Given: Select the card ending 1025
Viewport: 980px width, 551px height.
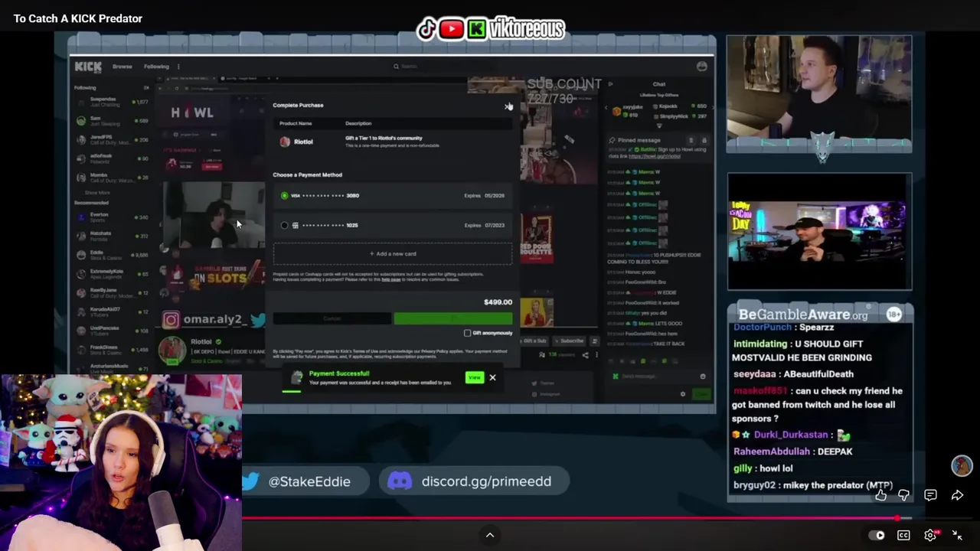Looking at the screenshot, I should tap(393, 226).
